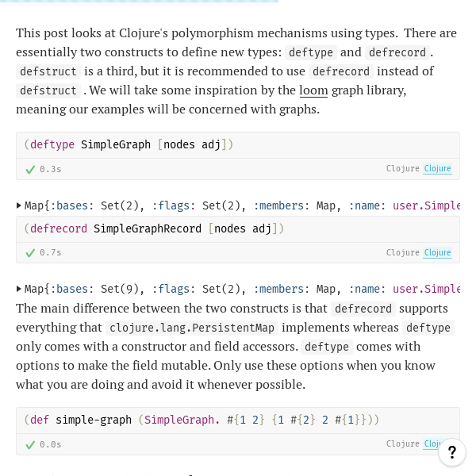Click green checkmark of deftype cell
Image resolution: width=476 pixels, height=476 pixels.
pyautogui.click(x=30, y=170)
